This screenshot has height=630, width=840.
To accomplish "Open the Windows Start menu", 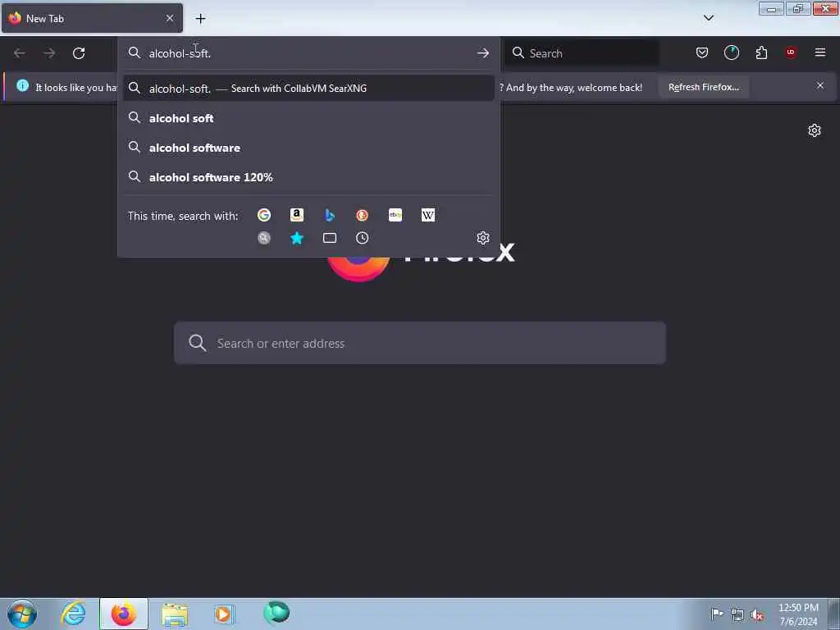I will click(x=22, y=614).
